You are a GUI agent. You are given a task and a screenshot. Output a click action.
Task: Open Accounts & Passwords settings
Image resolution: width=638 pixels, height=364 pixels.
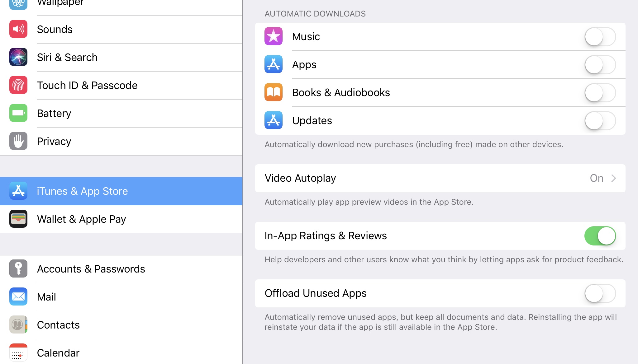coord(121,269)
